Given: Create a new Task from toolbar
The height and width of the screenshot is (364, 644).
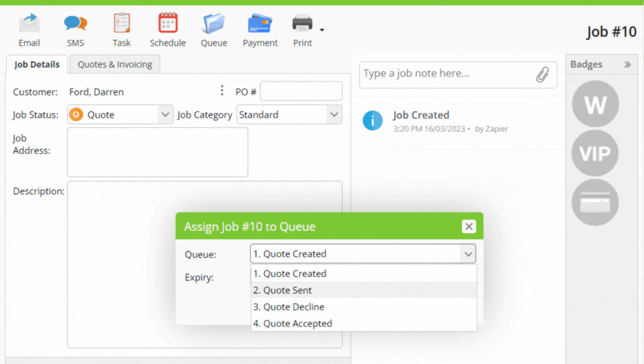Looking at the screenshot, I should (121, 24).
